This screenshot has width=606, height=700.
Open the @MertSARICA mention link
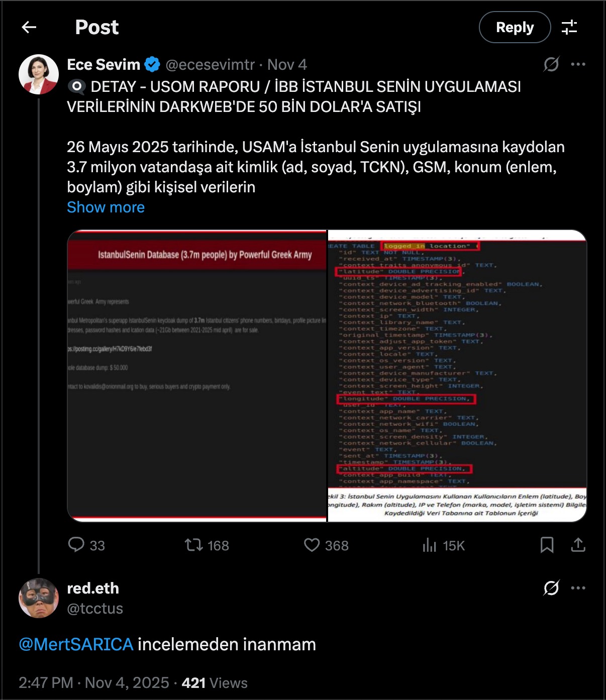[76, 644]
